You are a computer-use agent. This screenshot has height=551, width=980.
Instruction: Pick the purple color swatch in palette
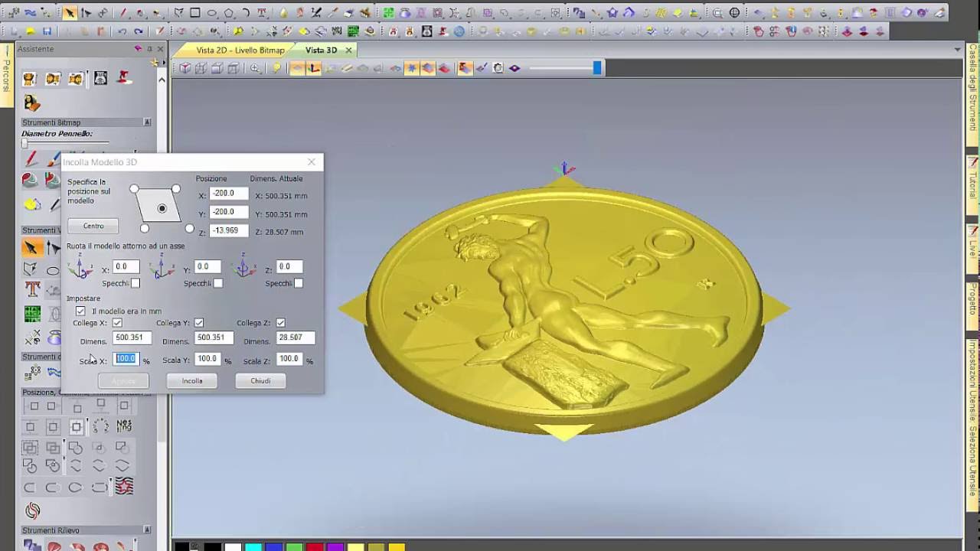pos(335,546)
